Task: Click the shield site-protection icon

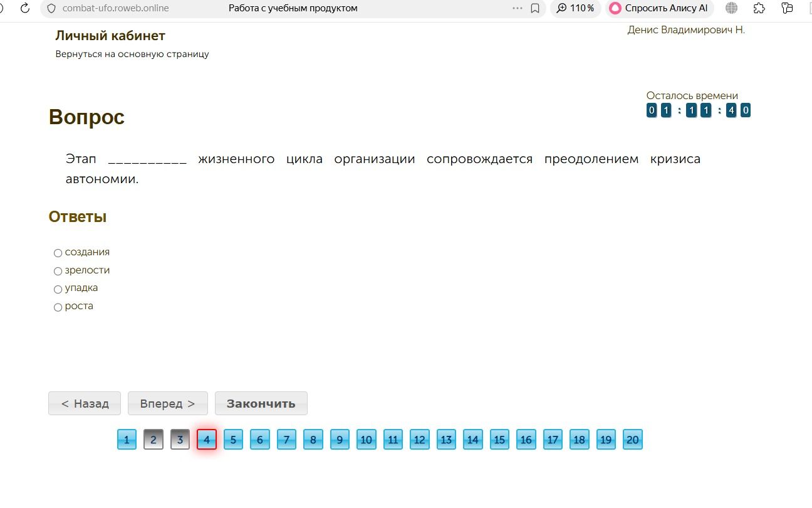Action: pyautogui.click(x=52, y=8)
